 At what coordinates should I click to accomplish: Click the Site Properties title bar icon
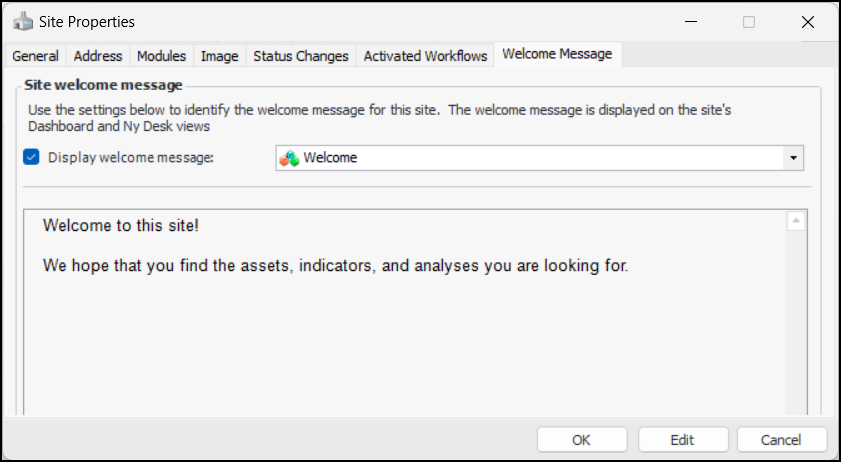pos(23,21)
